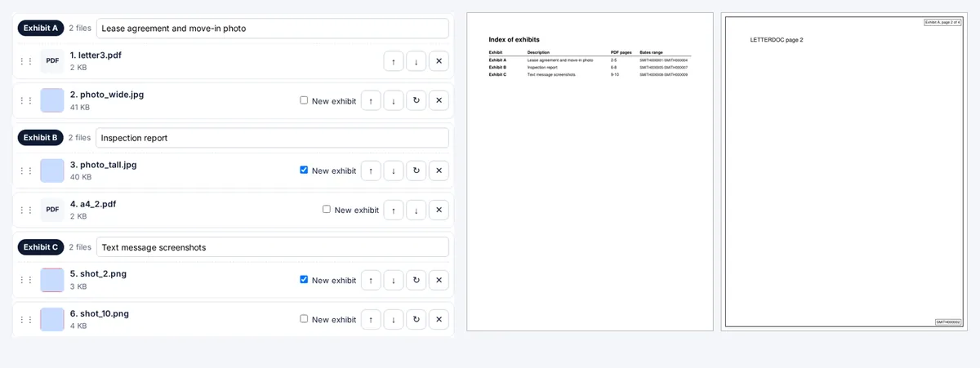Remove letter3.pdf from the bundle
The height and width of the screenshot is (368, 980).
point(439,61)
